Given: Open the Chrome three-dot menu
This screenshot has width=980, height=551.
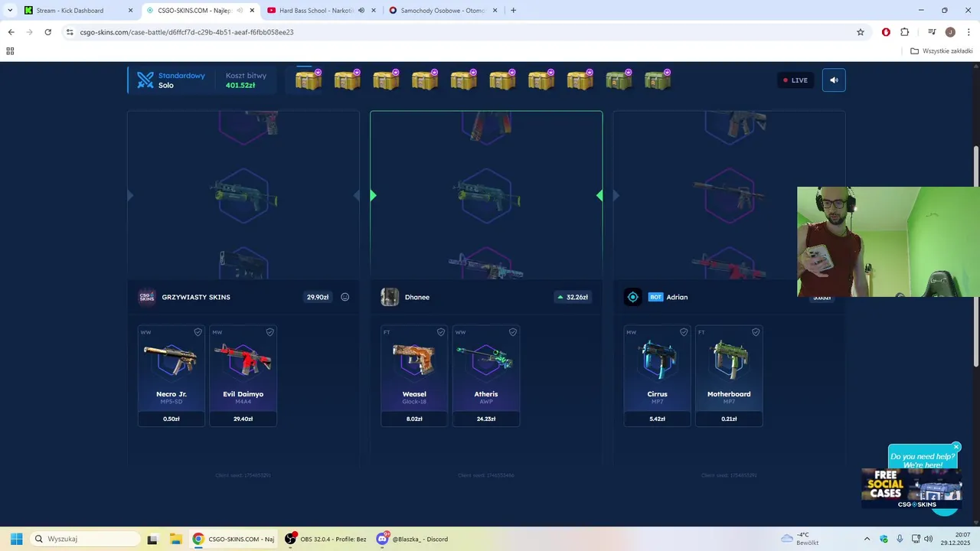Looking at the screenshot, I should tap(968, 32).
